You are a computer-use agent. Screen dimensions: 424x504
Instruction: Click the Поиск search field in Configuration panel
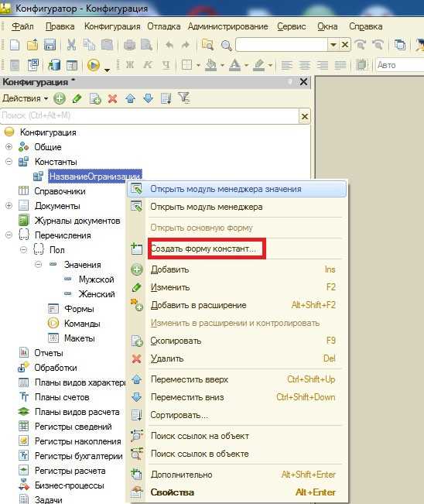(149, 115)
